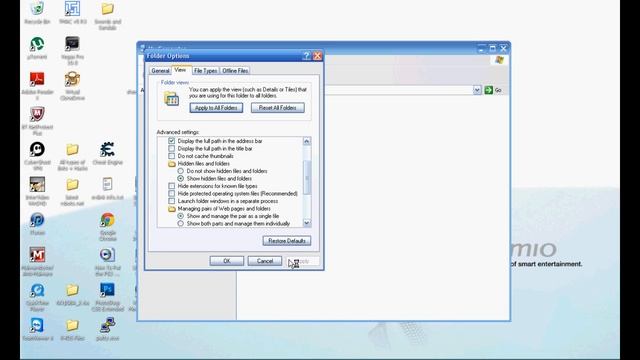
Task: Open the TMAC desktop shortcut
Action: pyautogui.click(x=72, y=9)
